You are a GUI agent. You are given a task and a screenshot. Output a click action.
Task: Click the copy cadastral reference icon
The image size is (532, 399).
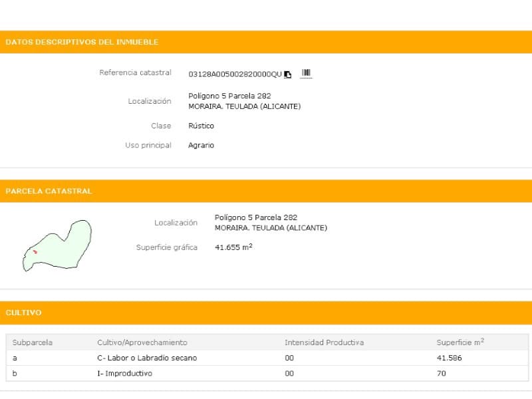click(x=288, y=74)
